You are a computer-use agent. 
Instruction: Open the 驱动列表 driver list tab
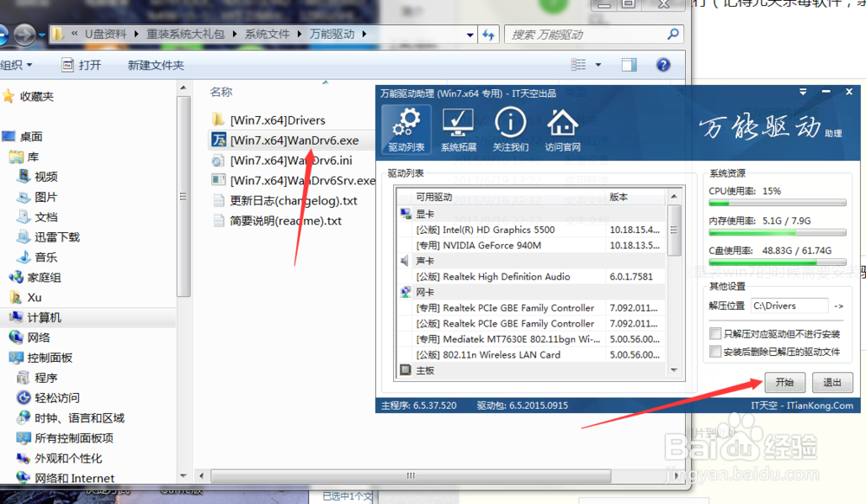coord(406,130)
